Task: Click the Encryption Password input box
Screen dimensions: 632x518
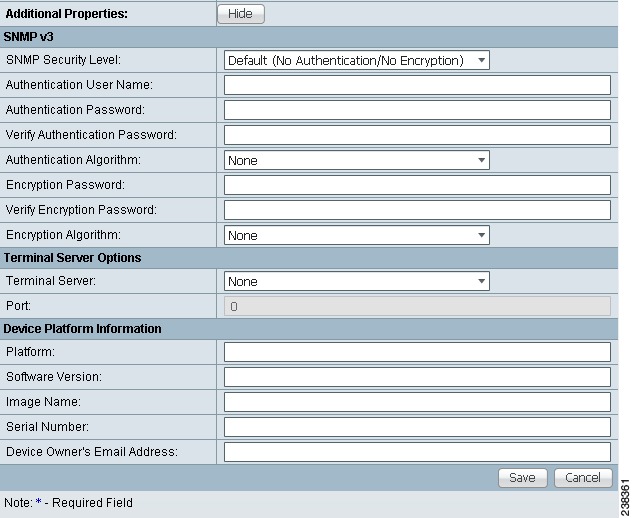Action: tap(417, 185)
